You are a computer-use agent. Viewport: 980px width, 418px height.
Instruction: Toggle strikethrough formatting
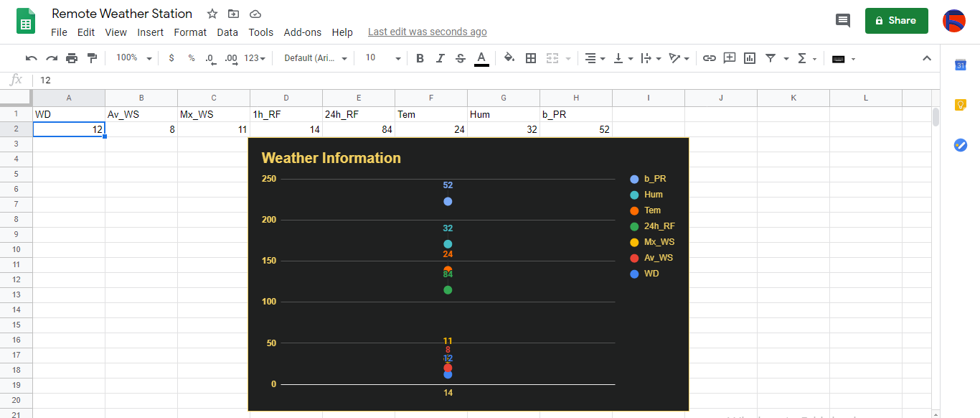tap(461, 58)
